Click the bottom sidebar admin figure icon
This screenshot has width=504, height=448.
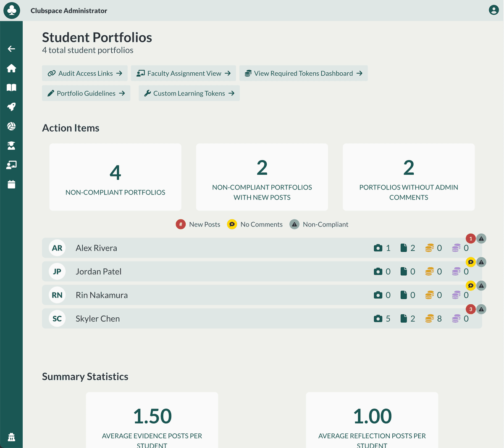pyautogui.click(x=11, y=437)
